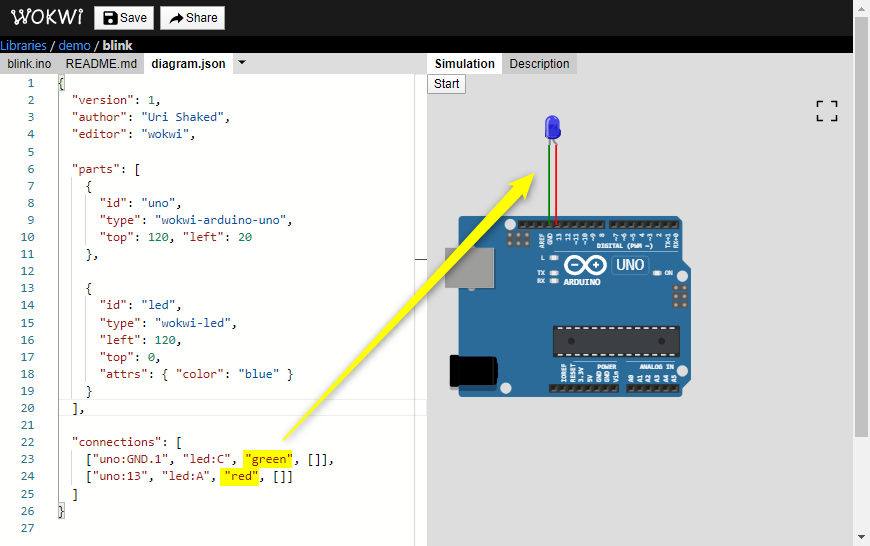Click the "version" key in line 2

click(103, 100)
